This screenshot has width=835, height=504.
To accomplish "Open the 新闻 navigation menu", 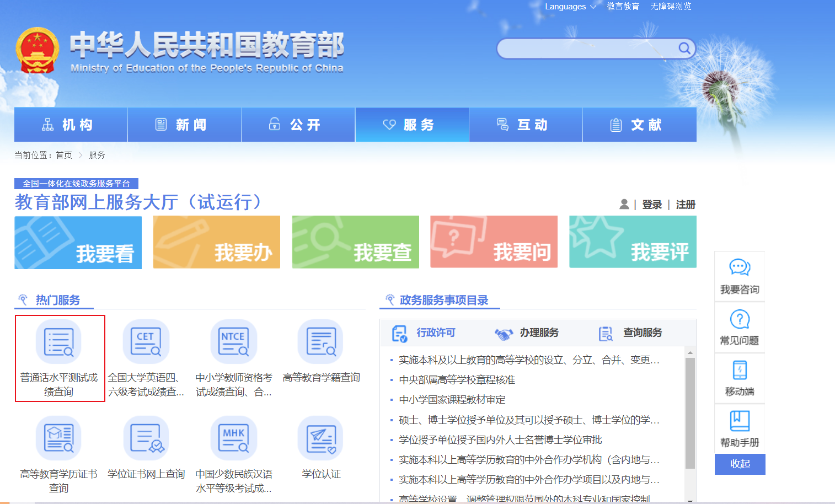I will click(185, 125).
